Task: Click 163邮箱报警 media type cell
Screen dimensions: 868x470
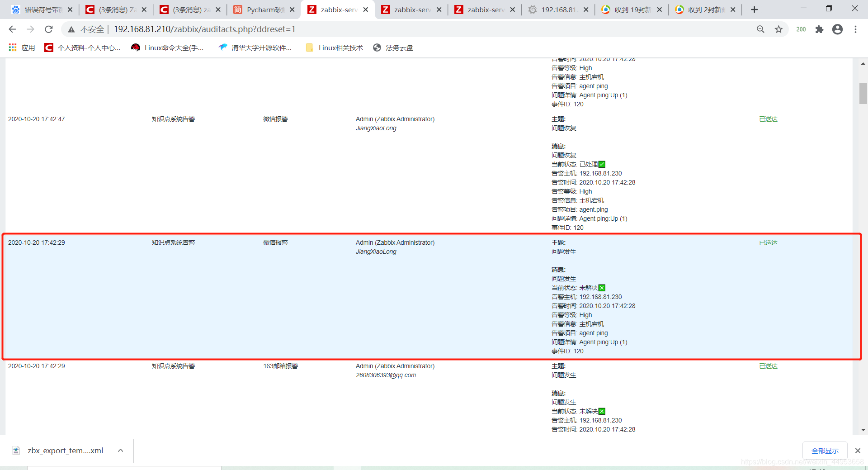Action: click(x=280, y=366)
